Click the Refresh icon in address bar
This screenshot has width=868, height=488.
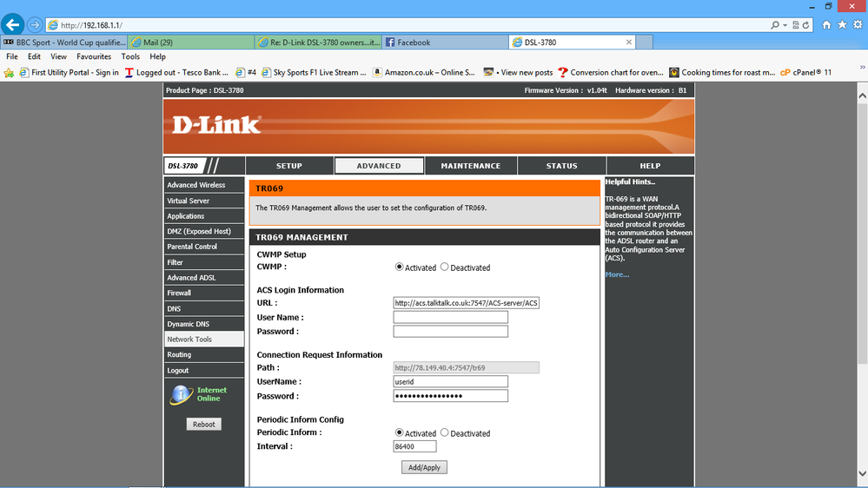click(806, 25)
